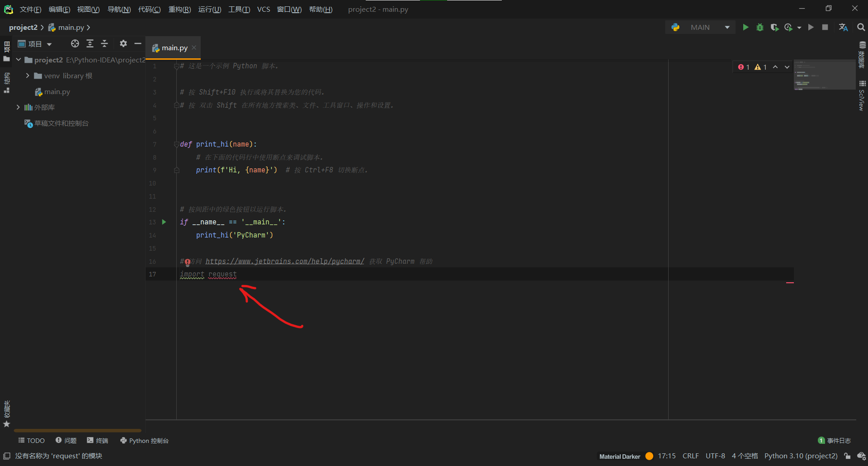Collapse the project2 root folder
This screenshot has width=868, height=466.
point(19,60)
